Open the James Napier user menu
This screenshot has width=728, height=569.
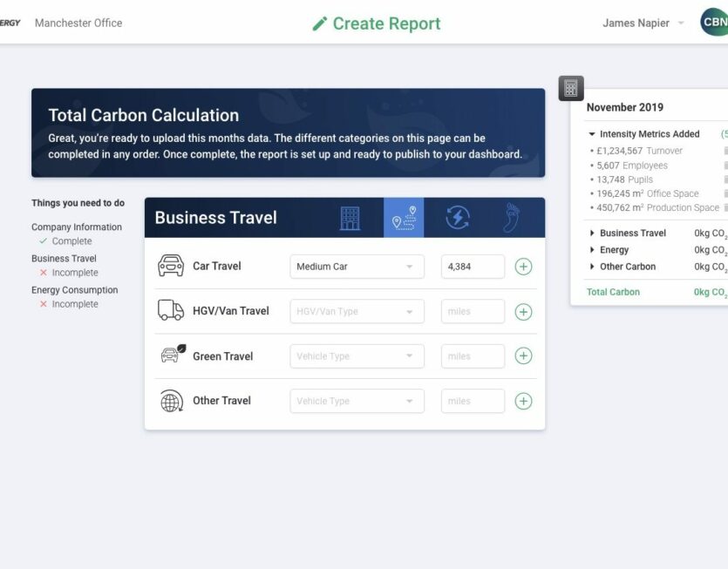[643, 24]
